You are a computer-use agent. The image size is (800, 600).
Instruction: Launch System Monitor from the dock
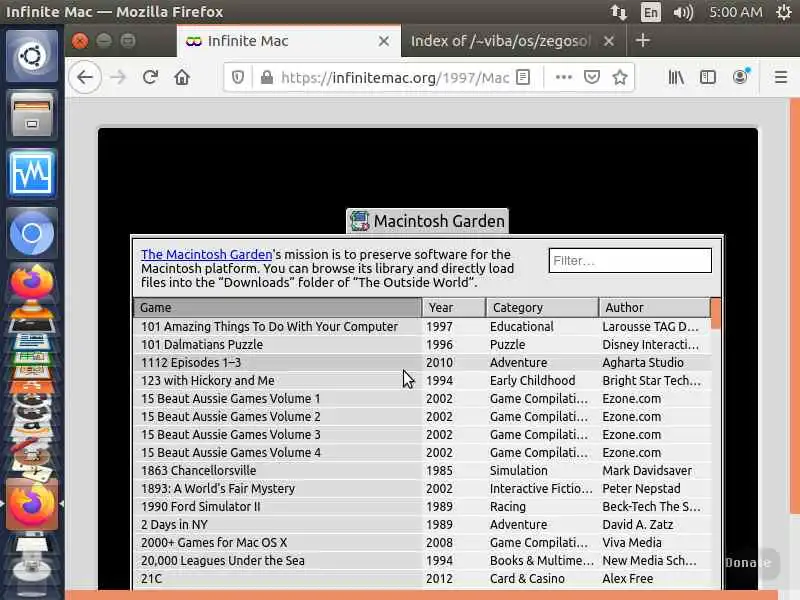click(32, 174)
